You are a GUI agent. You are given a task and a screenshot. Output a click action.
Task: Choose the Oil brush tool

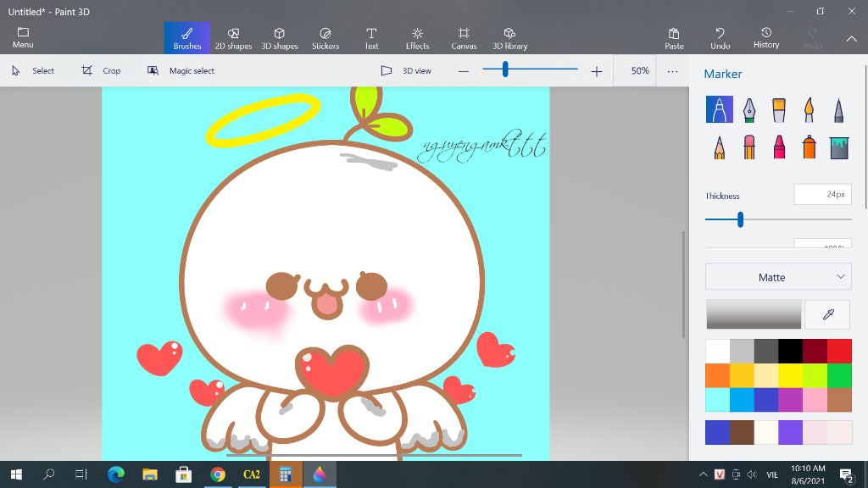click(779, 109)
